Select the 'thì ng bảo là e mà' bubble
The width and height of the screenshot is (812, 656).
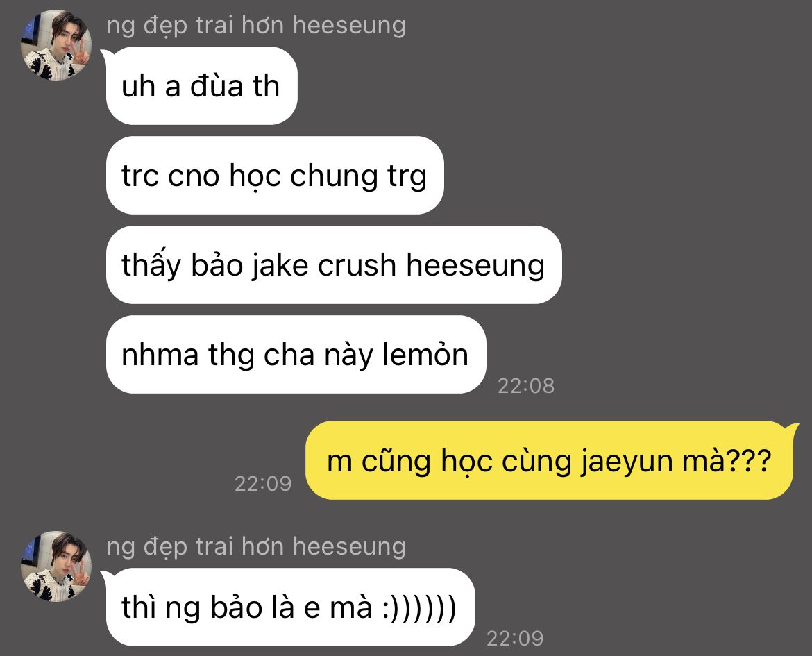coord(290,607)
